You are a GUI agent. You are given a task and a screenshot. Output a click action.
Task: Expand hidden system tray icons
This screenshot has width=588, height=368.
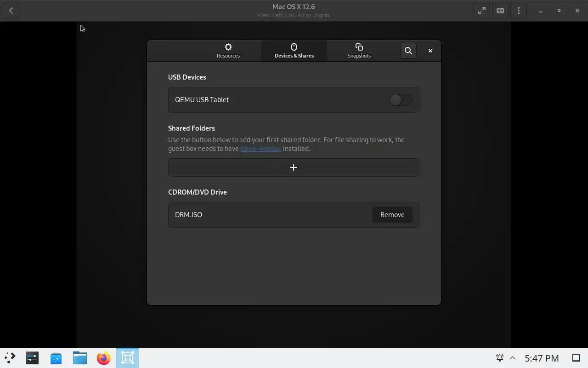[x=513, y=358]
